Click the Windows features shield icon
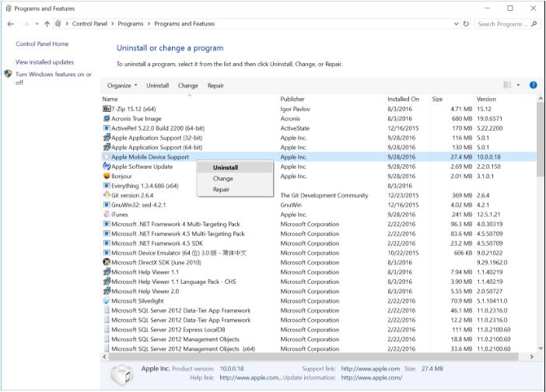Image resolution: width=546 pixels, height=392 pixels. tap(8, 74)
